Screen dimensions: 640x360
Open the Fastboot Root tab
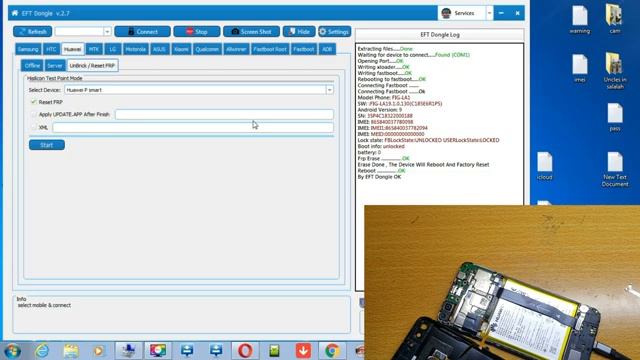point(270,49)
